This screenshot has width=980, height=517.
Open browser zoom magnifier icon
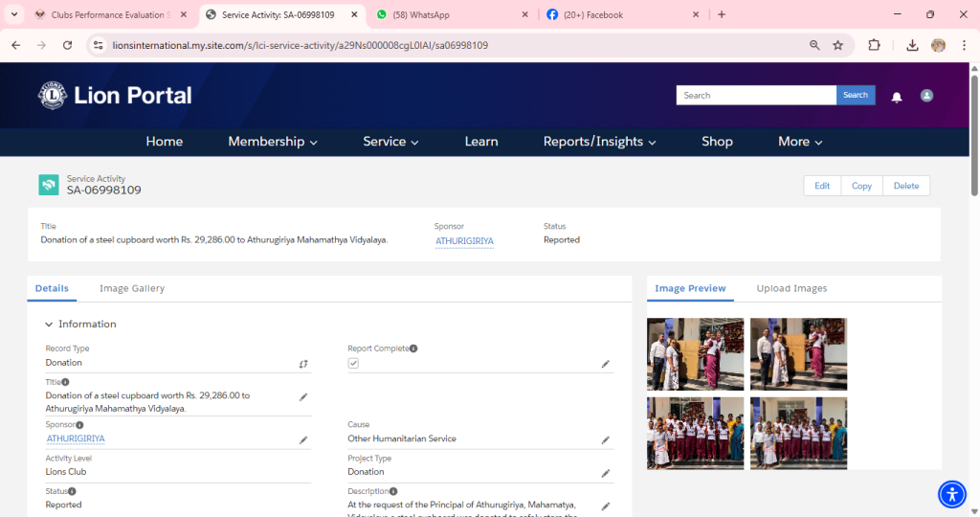(814, 45)
